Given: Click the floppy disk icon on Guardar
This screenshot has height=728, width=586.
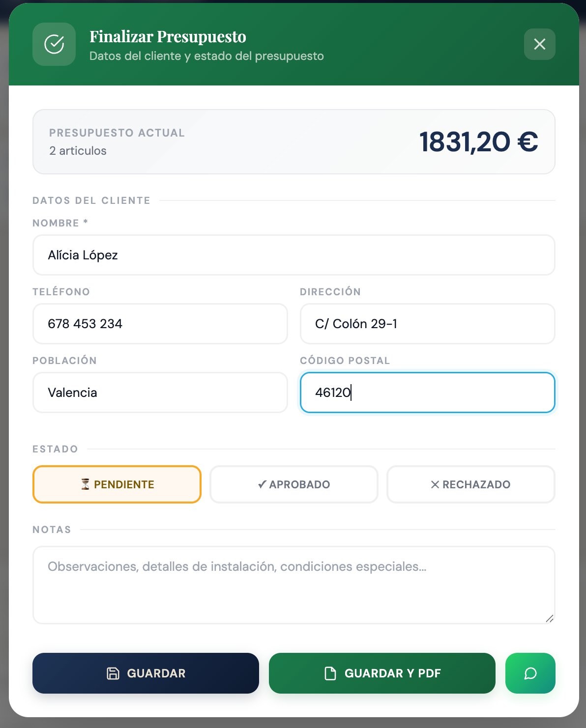Looking at the screenshot, I should 113,673.
